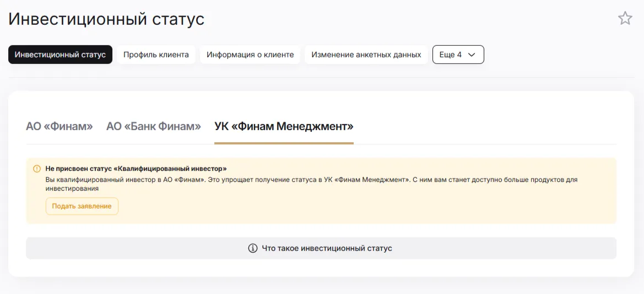
Task: Select the АО «Финам» company tab
Action: pyautogui.click(x=59, y=126)
